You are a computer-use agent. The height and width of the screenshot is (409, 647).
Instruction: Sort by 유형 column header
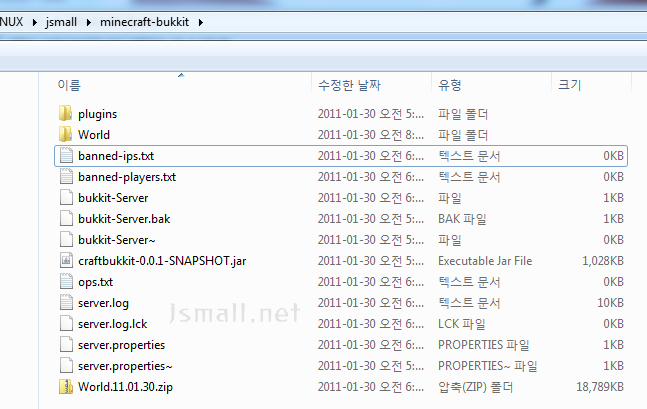(449, 85)
